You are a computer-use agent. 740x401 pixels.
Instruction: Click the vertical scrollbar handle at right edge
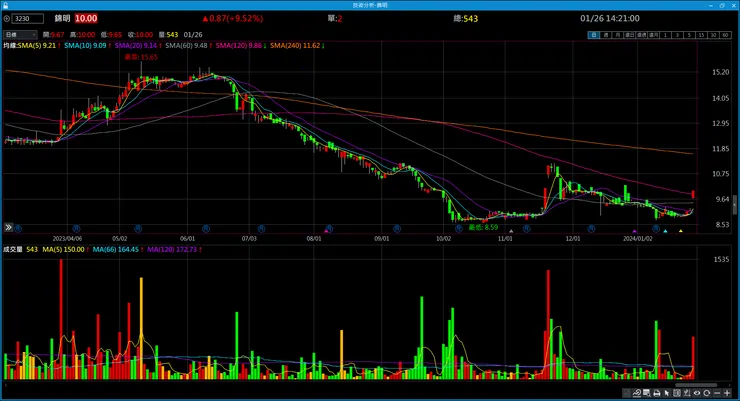(735, 205)
